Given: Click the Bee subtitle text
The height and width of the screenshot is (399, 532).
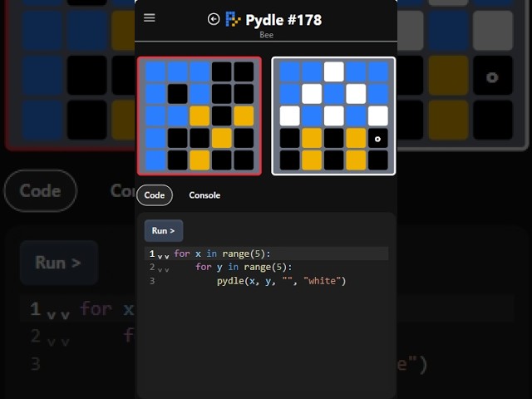Looking at the screenshot, I should click(266, 35).
